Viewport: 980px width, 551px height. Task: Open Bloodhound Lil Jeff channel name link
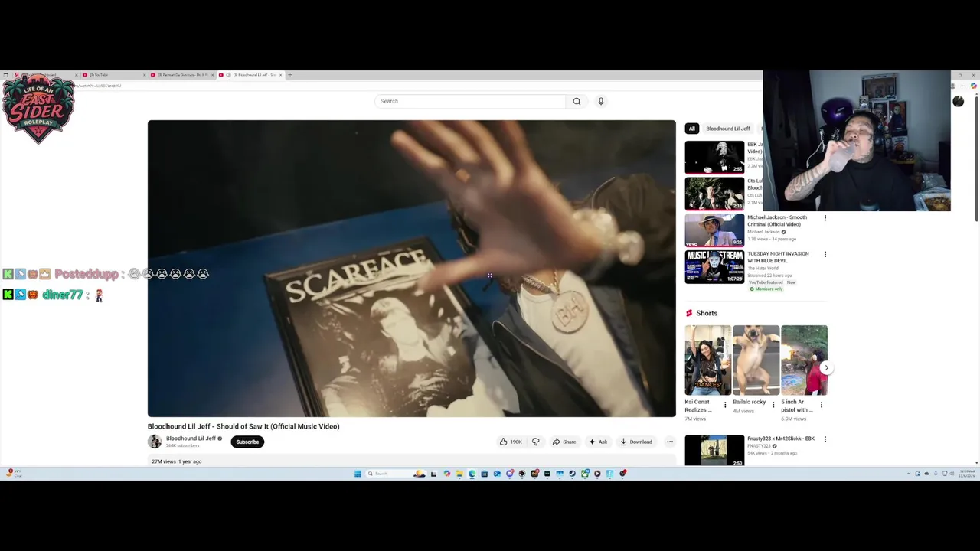[x=191, y=439]
